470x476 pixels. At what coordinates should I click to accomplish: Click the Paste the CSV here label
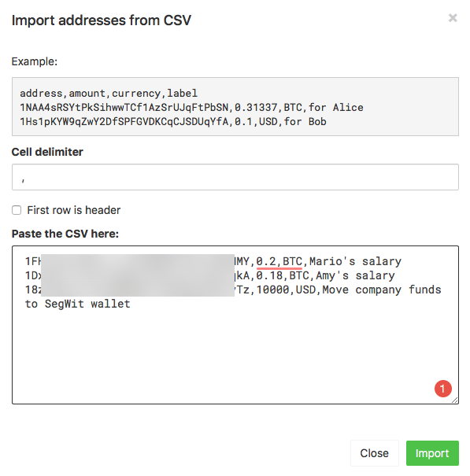pos(65,234)
